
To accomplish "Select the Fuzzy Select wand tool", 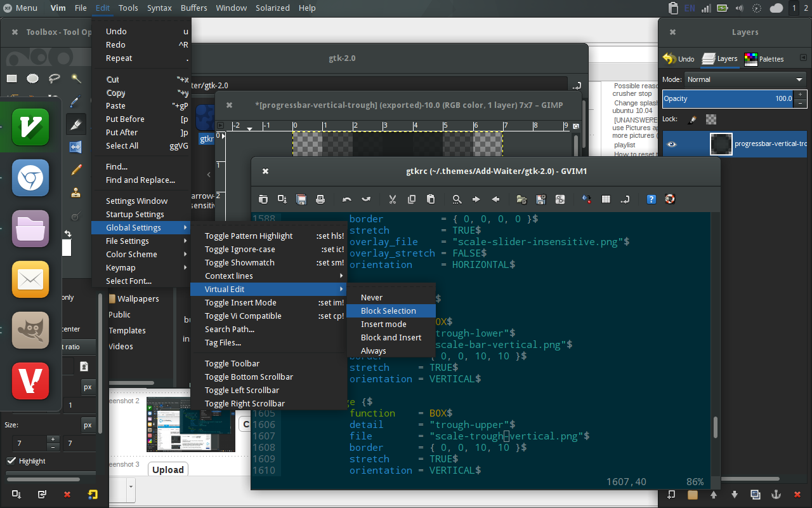I will [76, 79].
